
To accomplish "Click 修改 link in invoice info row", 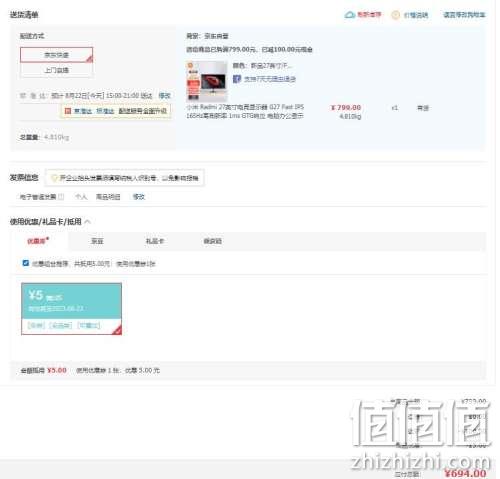I will point(139,197).
